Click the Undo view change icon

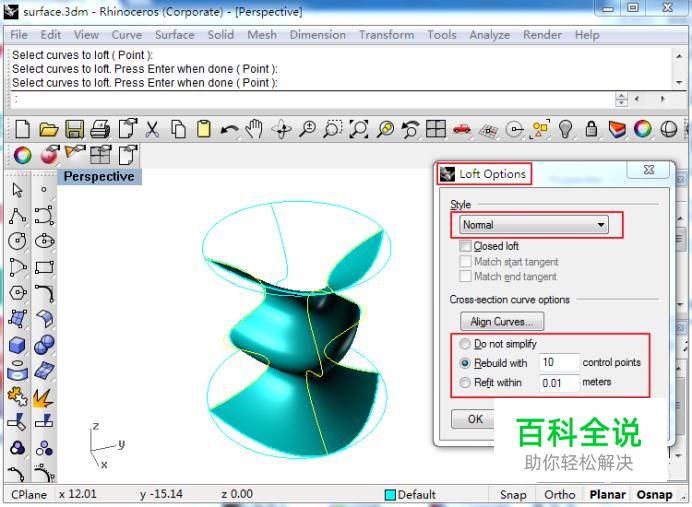pos(410,129)
